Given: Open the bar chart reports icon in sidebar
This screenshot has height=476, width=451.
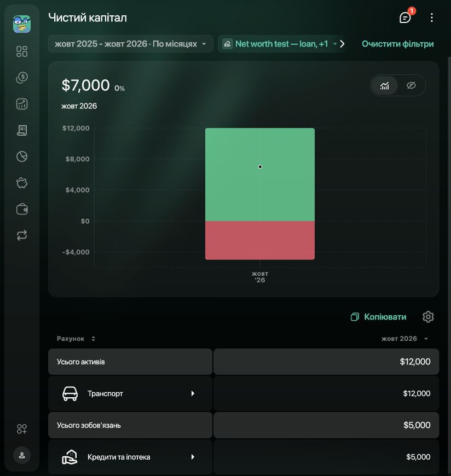Looking at the screenshot, I should coord(22,104).
